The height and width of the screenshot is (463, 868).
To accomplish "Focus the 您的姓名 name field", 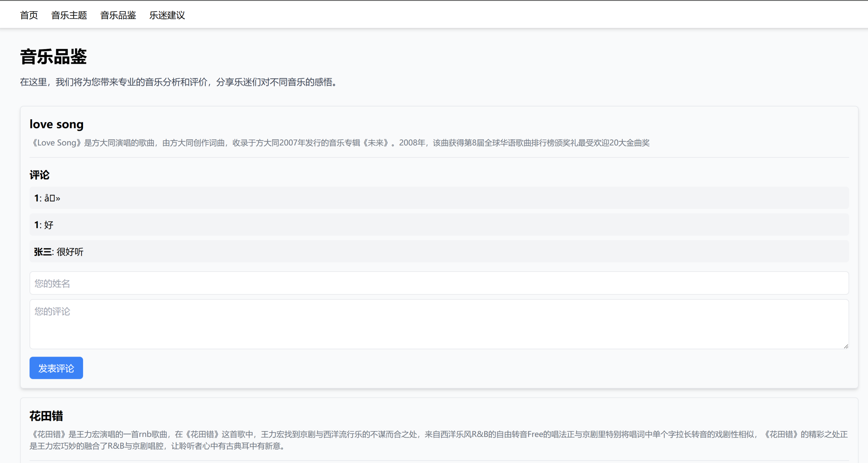I will (x=439, y=283).
